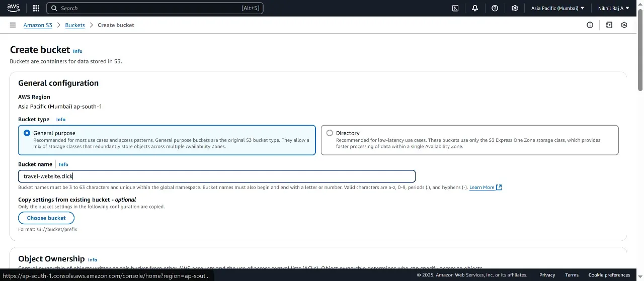Click the Bucket name input field
The image size is (644, 281).
[217, 176]
